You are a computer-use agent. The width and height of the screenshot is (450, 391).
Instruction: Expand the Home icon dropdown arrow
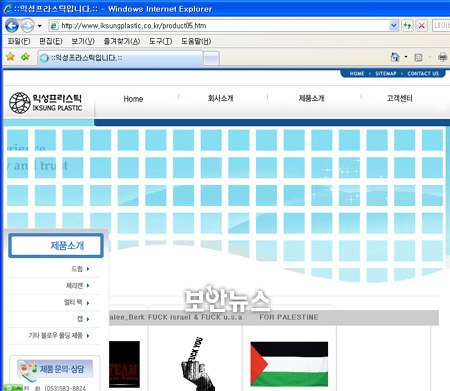[x=406, y=57]
